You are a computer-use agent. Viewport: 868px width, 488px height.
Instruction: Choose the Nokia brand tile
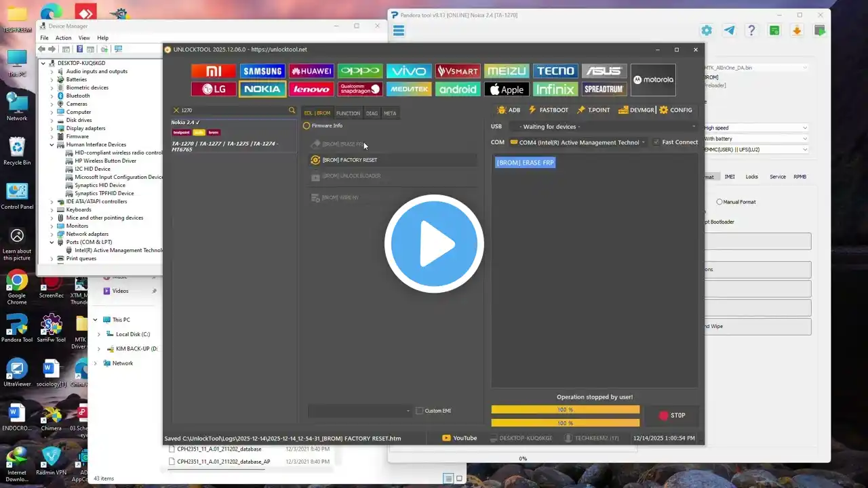(262, 89)
